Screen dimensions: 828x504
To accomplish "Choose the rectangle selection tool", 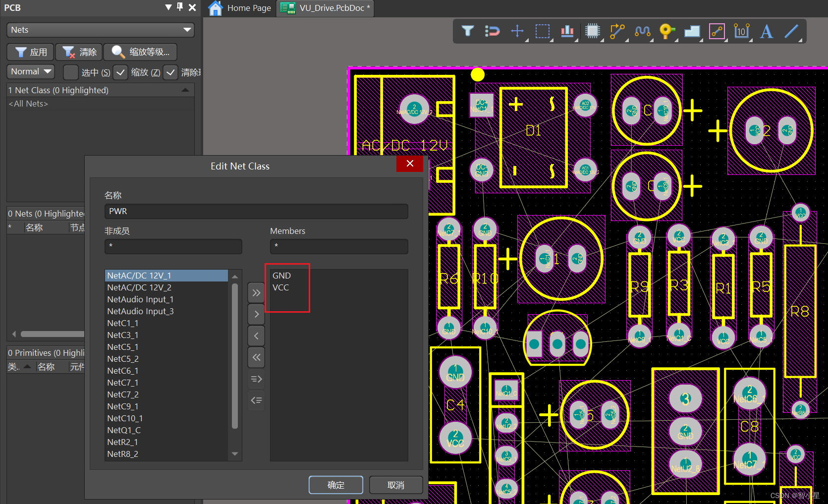I will (543, 31).
